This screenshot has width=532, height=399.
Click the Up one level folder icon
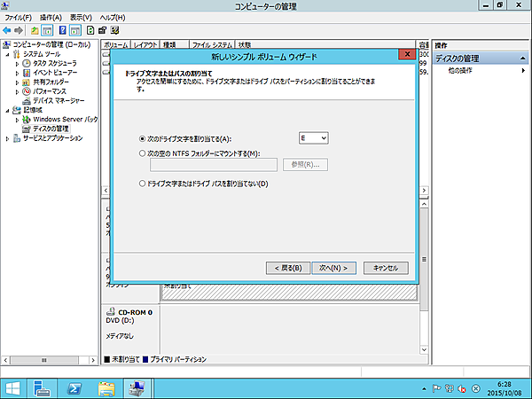[35, 30]
